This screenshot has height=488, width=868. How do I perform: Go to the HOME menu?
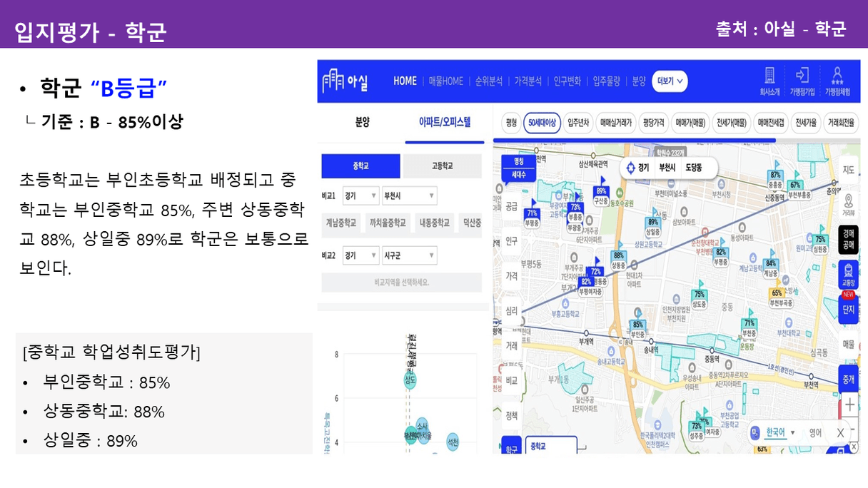coord(405,81)
